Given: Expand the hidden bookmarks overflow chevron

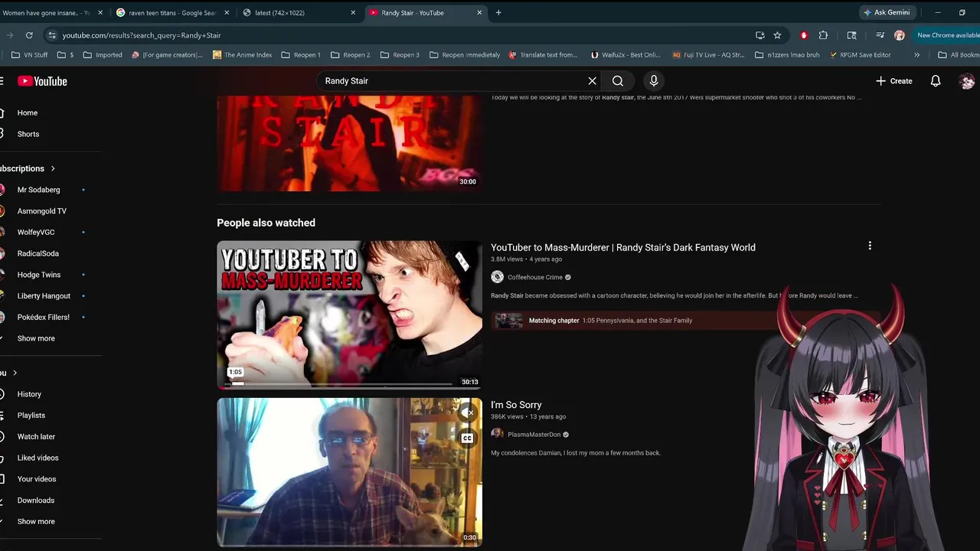Looking at the screenshot, I should pos(916,55).
